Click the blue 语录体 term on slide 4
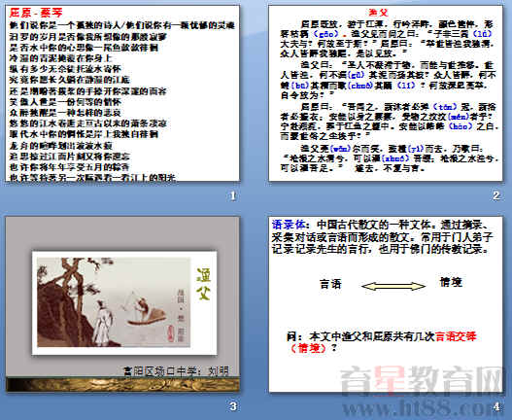This screenshot has width=512, height=420. 289,225
